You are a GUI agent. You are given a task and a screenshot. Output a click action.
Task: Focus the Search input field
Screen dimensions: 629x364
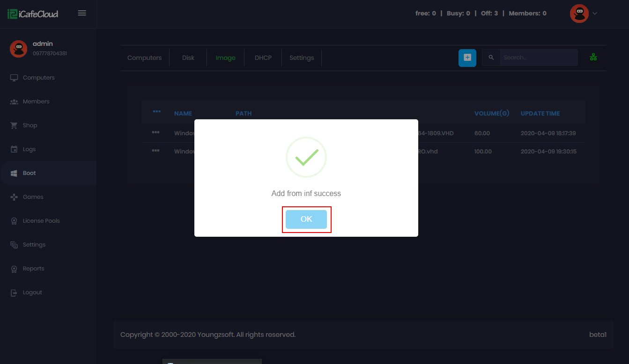point(538,58)
